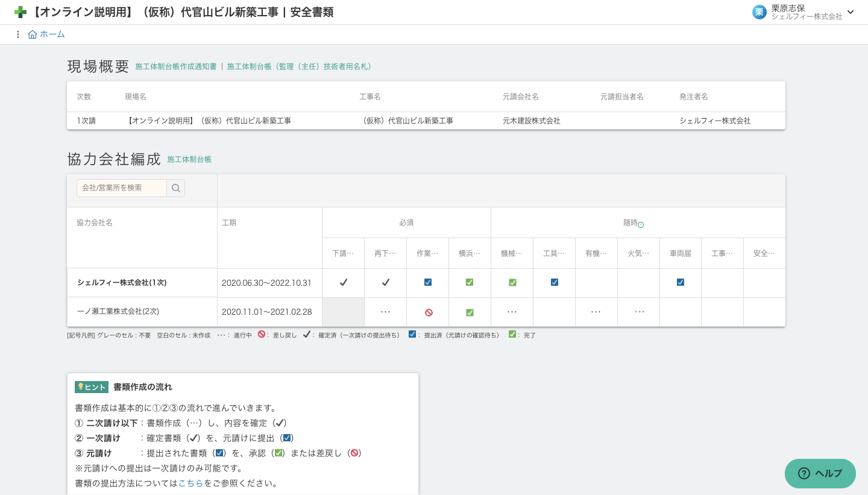The width and height of the screenshot is (868, 495).
Task: Click the Home house icon
Action: tap(33, 34)
